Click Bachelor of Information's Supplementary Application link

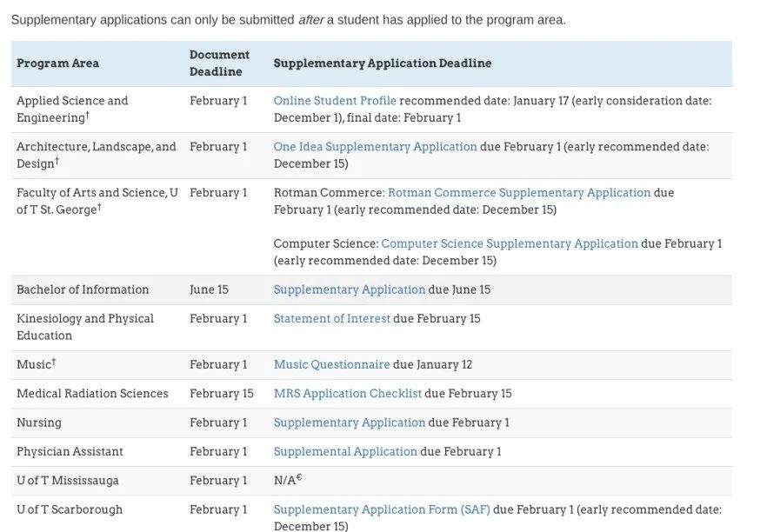coord(350,290)
